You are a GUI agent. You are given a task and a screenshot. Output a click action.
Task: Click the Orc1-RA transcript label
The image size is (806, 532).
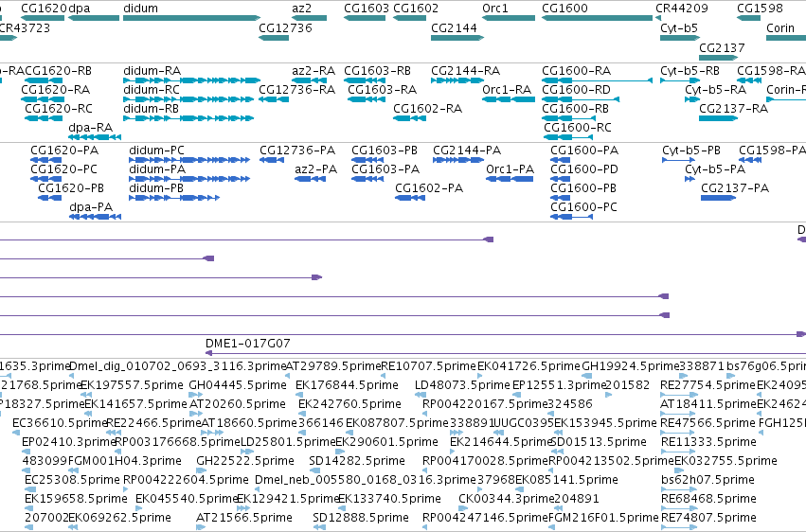[x=507, y=90]
